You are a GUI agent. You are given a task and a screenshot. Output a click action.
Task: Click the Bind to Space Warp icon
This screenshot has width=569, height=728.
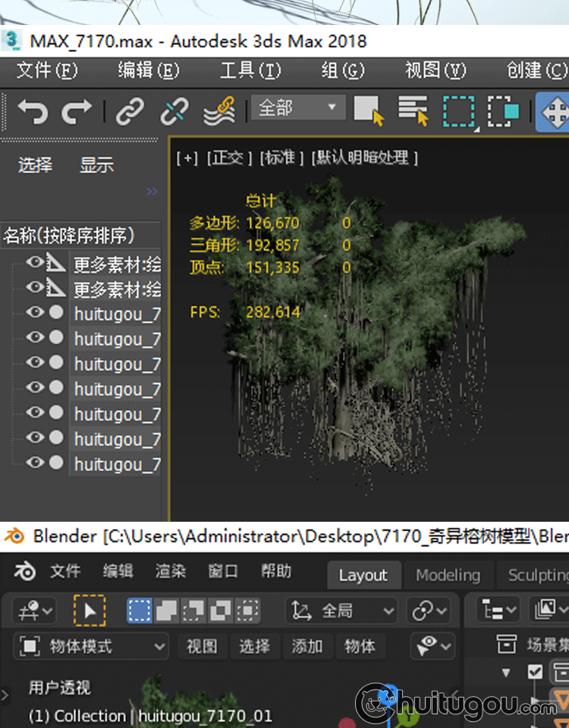(218, 111)
